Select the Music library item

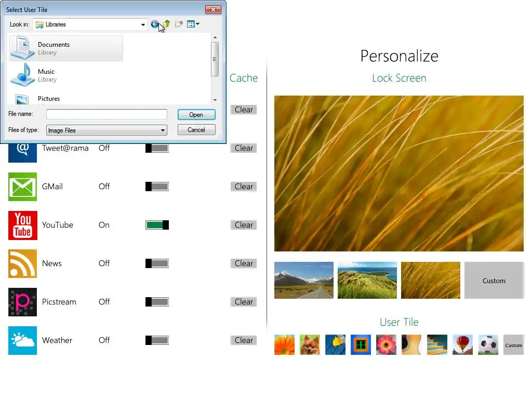tap(66, 75)
